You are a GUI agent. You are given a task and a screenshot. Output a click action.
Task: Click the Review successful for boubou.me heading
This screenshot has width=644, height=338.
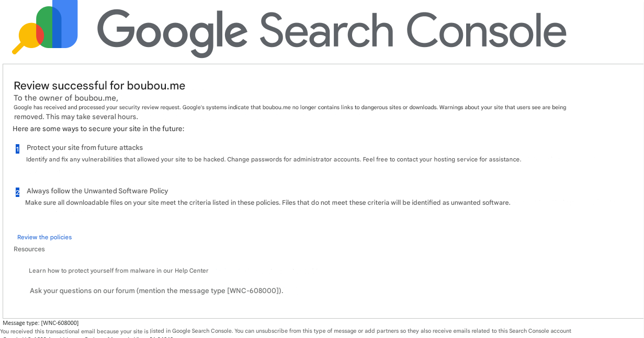[99, 86]
